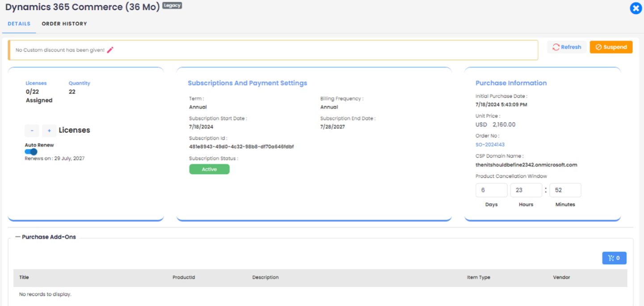
Task: Click the Minutes field showing 52
Action: pyautogui.click(x=565, y=190)
